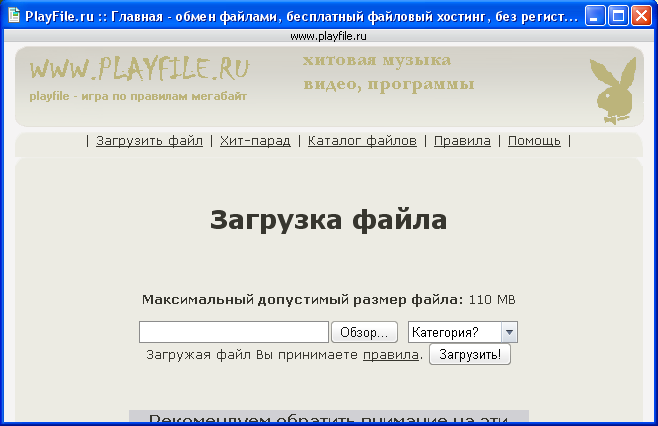
Task: Open the 'Загрузить файл' navigation link
Action: coord(149,141)
